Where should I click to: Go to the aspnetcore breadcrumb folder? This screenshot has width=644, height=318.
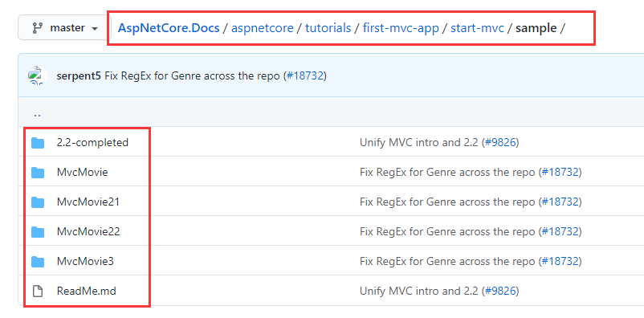point(263,28)
